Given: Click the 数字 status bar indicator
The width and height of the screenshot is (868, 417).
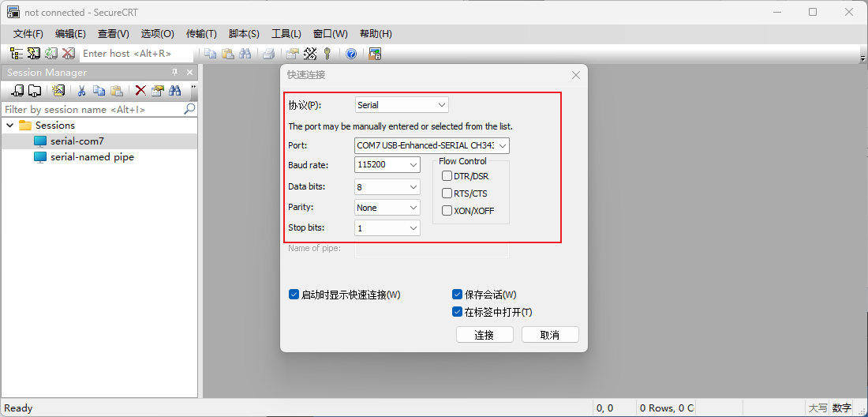Looking at the screenshot, I should 841,408.
